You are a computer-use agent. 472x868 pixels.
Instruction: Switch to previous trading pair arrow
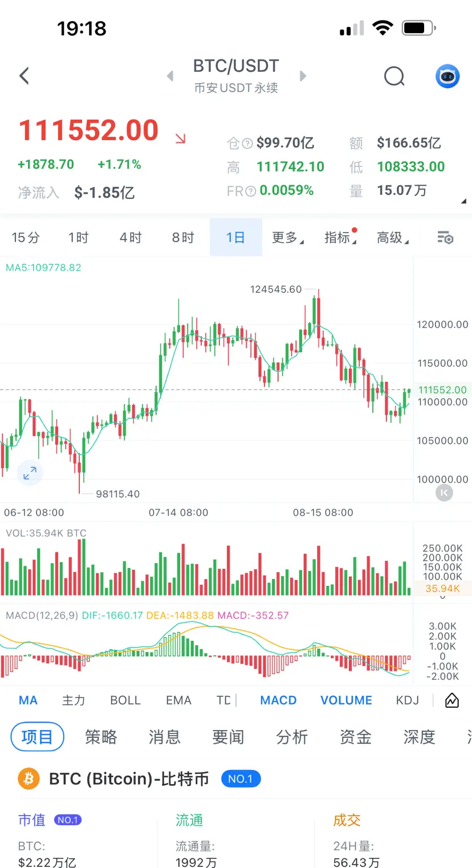coord(170,76)
